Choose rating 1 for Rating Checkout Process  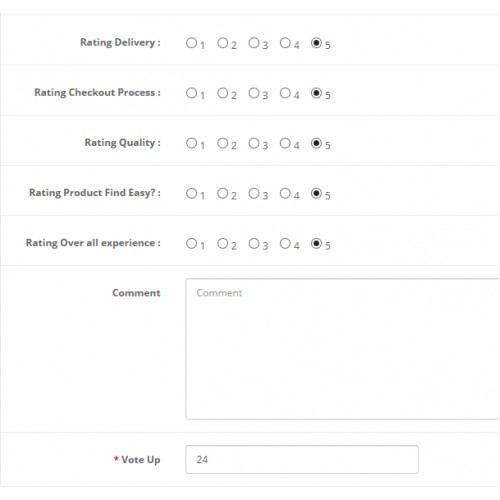(x=191, y=93)
